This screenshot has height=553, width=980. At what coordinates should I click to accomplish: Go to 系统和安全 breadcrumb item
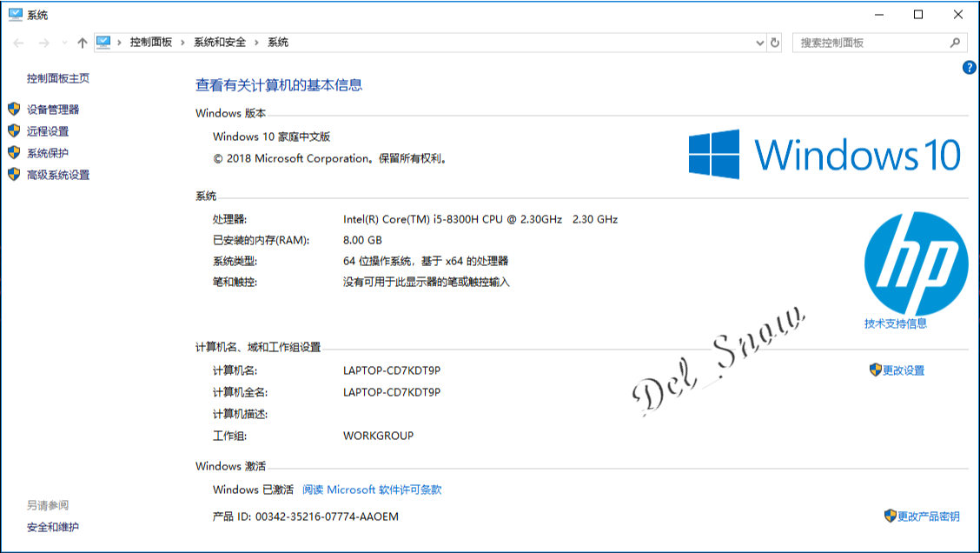tap(220, 42)
